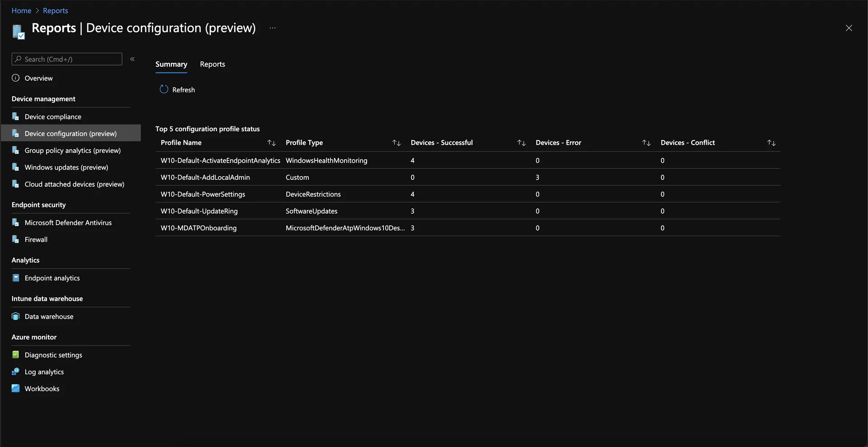The height and width of the screenshot is (447, 868).
Task: Click the Cloud attached devices icon
Action: [x=16, y=184]
